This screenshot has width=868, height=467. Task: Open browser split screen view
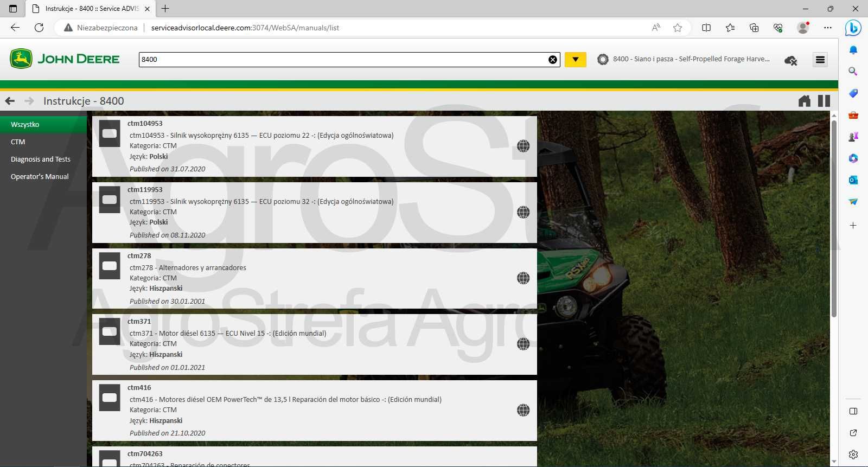[x=706, y=28]
